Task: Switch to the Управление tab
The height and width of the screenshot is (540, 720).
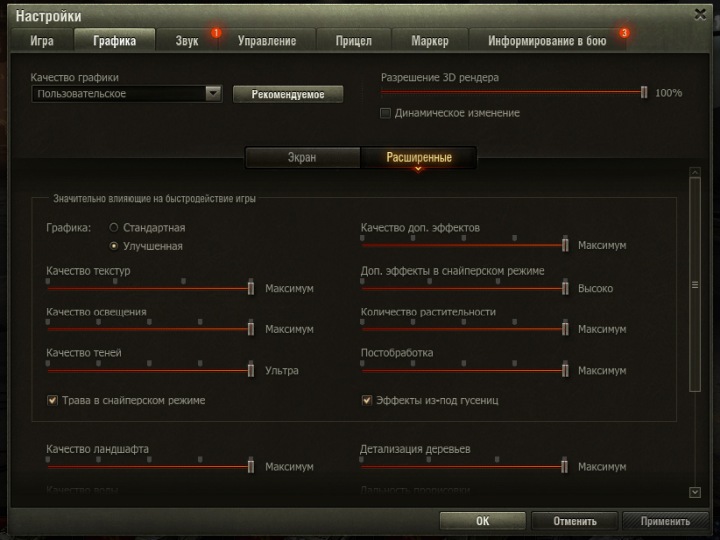Action: click(267, 40)
